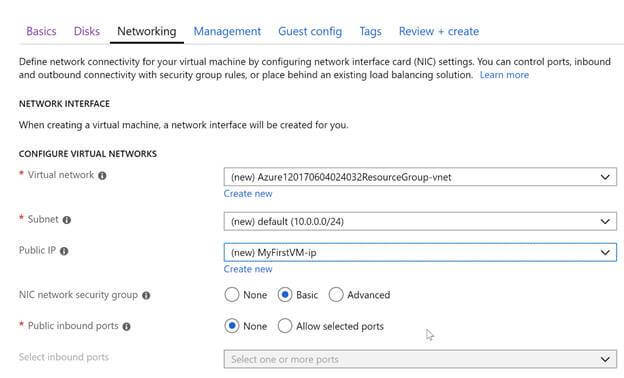Open the Virtual network dropdown
624x378 pixels.
(420, 177)
